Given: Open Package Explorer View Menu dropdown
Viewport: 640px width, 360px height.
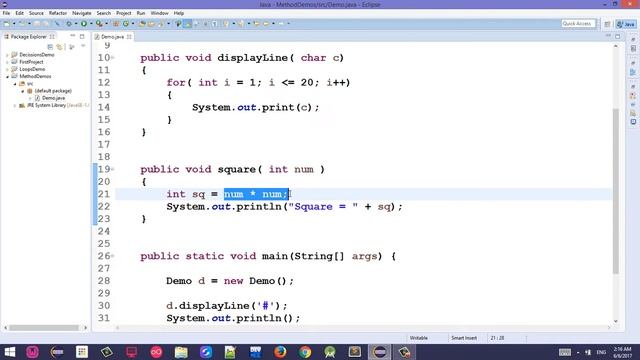Looking at the screenshot, I should point(83,46).
